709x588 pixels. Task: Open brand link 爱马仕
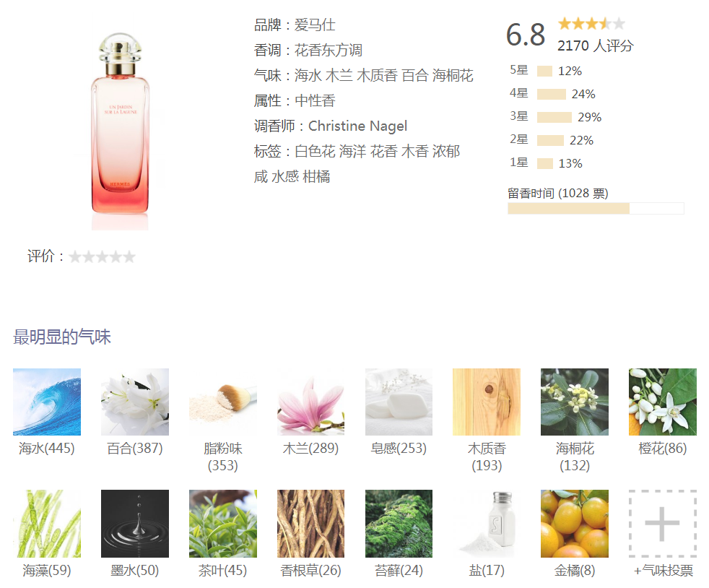pos(315,25)
